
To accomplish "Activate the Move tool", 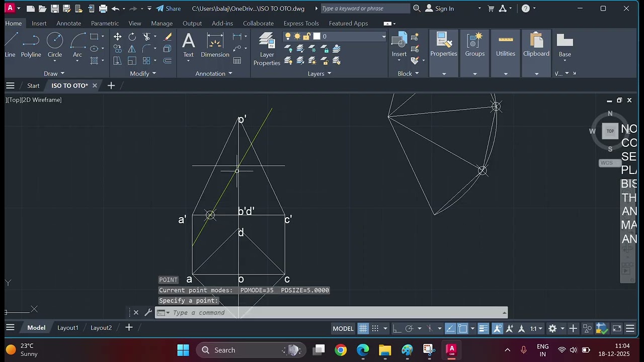I will 117,37.
